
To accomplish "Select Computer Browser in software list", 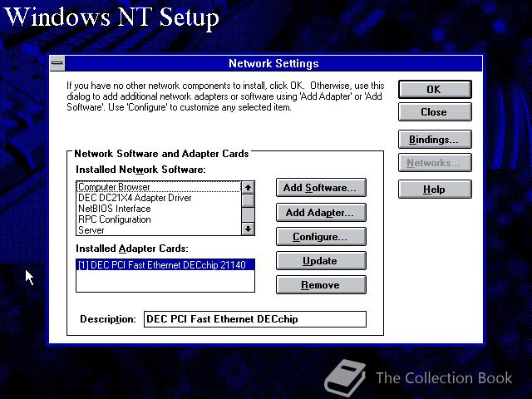I will coord(159,187).
